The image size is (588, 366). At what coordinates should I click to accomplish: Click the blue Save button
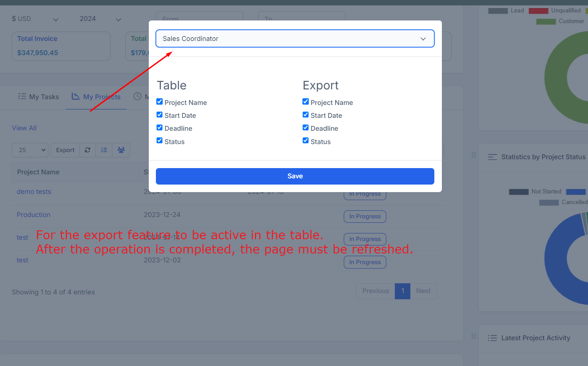pos(295,176)
